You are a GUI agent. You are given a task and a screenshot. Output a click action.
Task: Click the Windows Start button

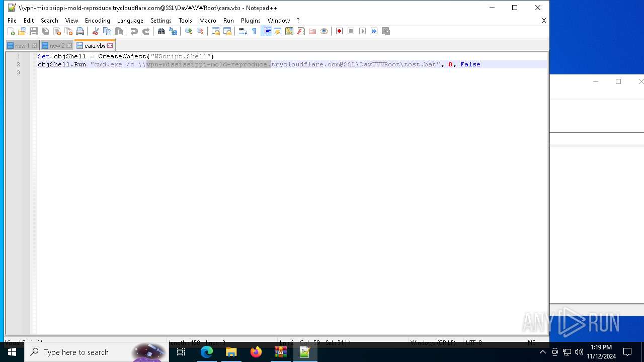tap(12, 352)
